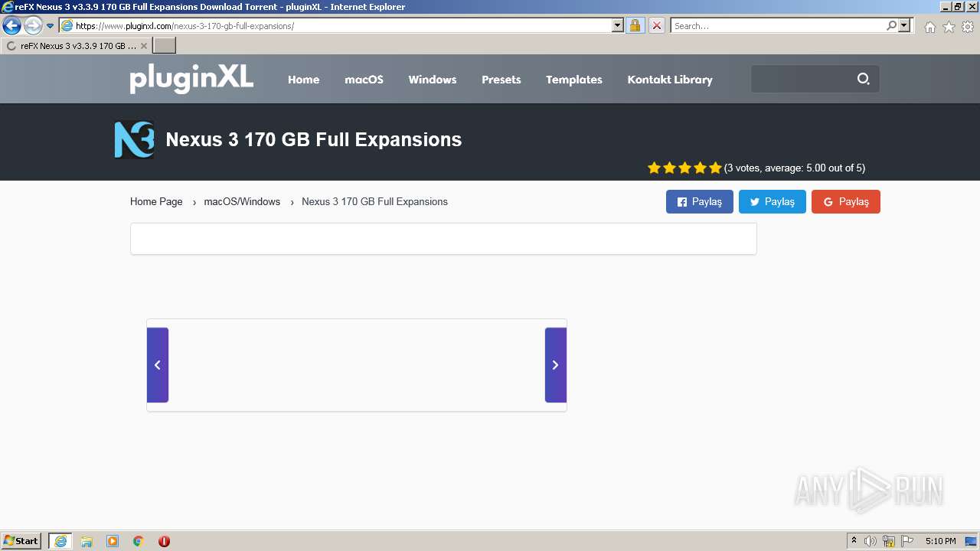
Task: Click the Nexus 3 N3 logo icon
Action: coord(134,139)
